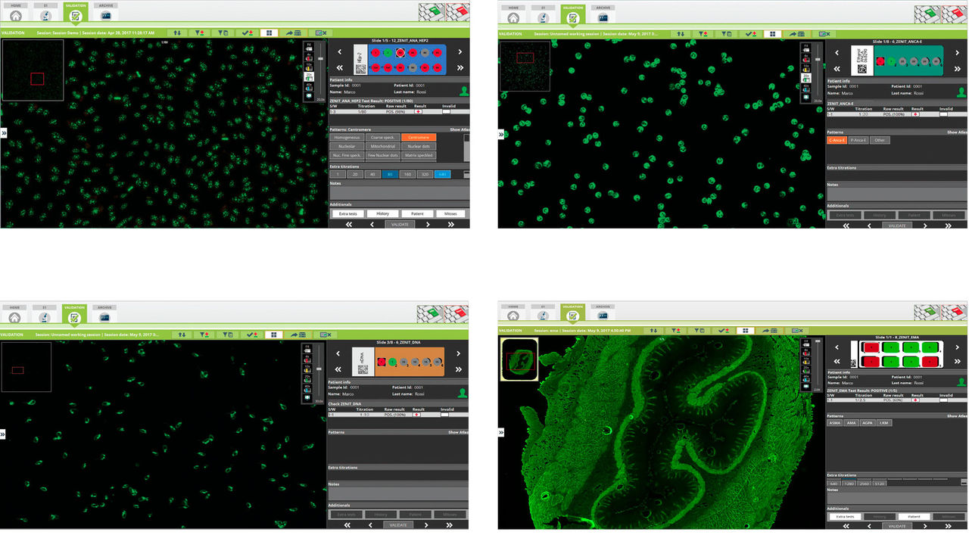Click the green patient icon in the ANA HEP2 panel
Image resolution: width=969 pixels, height=560 pixels.
[x=464, y=90]
